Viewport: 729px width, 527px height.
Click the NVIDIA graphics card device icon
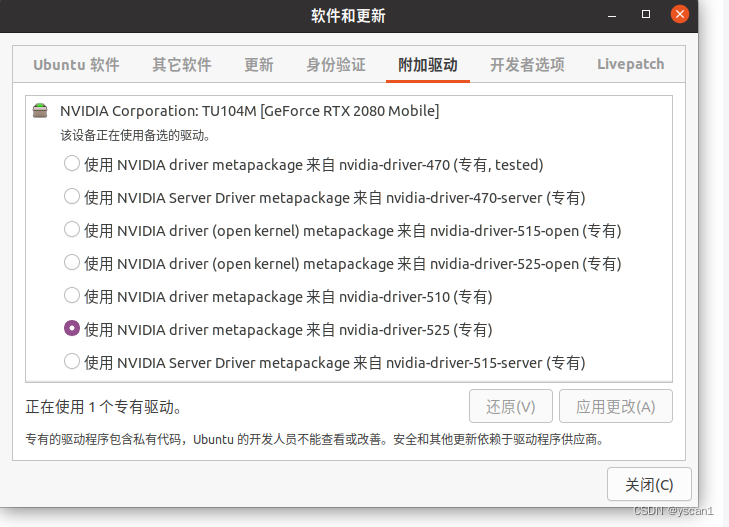click(40, 111)
